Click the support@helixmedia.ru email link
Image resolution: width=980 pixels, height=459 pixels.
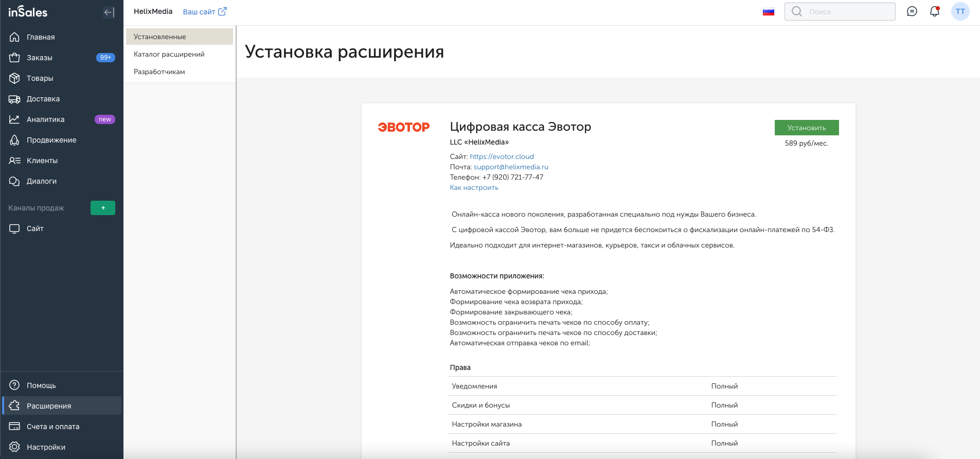click(511, 167)
